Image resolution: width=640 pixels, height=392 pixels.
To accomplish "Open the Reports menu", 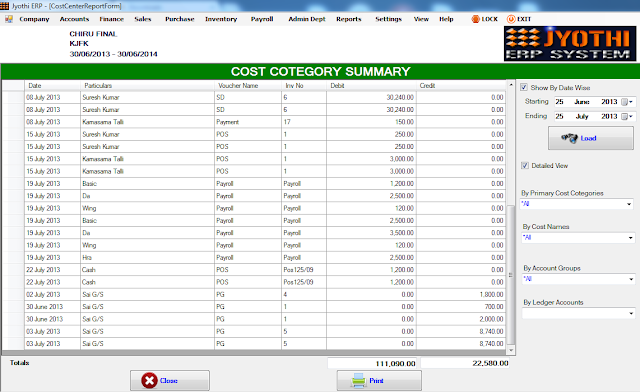I will tap(349, 19).
